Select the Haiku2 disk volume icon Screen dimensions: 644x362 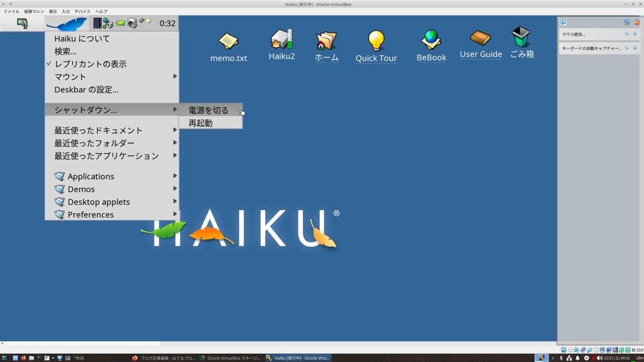(x=282, y=45)
